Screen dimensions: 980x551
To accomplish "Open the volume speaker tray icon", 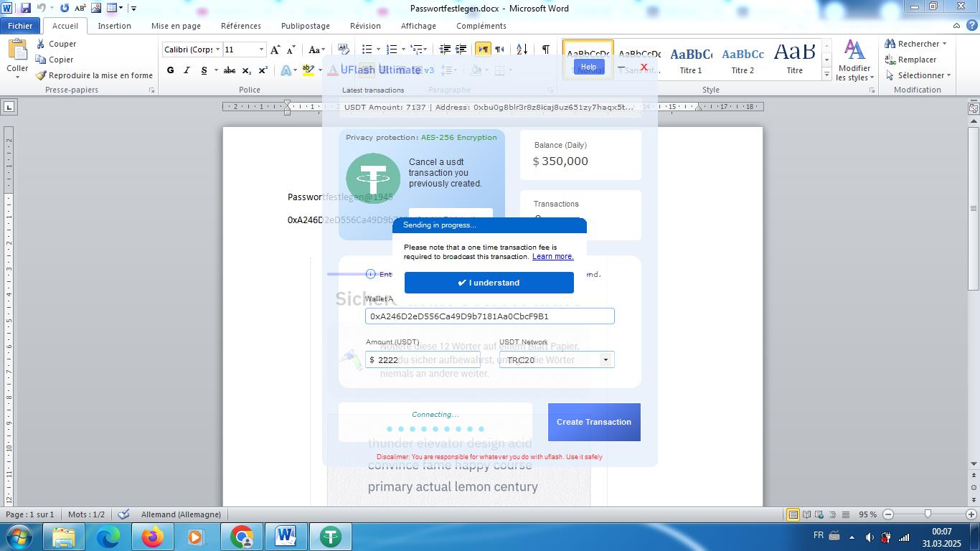I will [x=869, y=537].
